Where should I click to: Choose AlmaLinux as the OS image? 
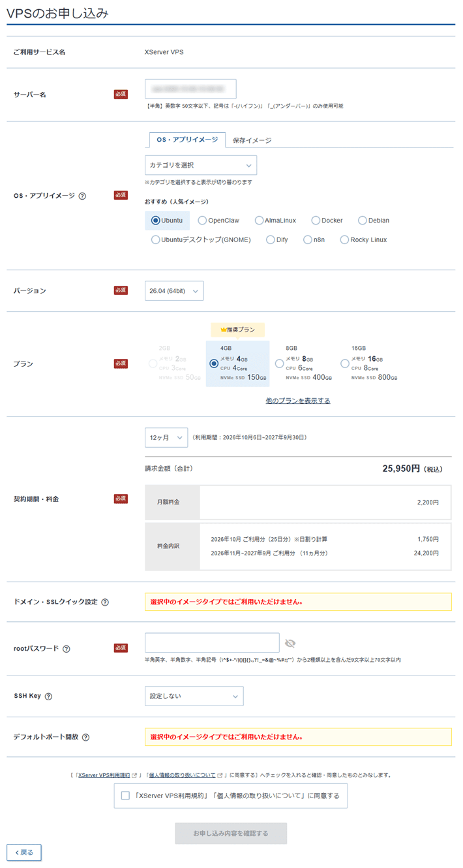click(x=259, y=221)
